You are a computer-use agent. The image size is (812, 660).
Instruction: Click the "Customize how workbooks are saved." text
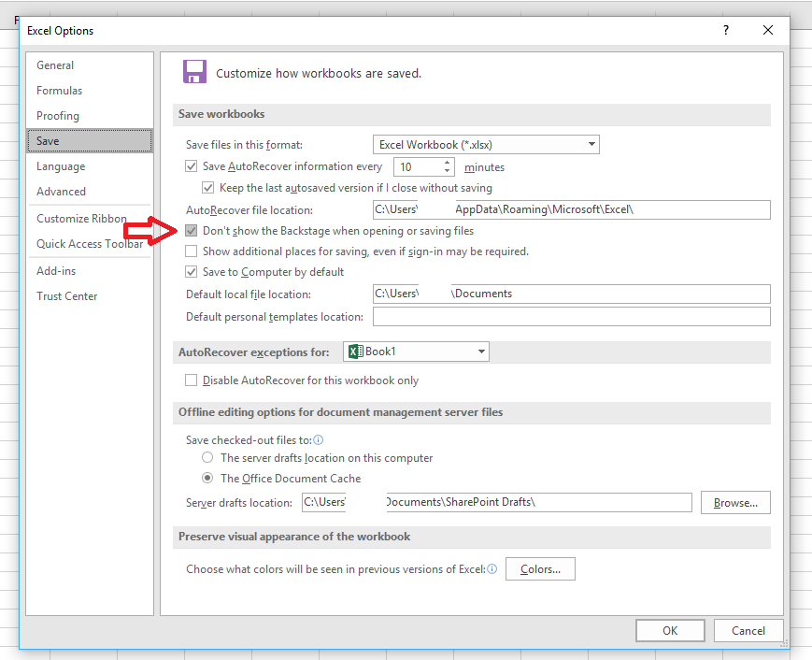click(319, 74)
